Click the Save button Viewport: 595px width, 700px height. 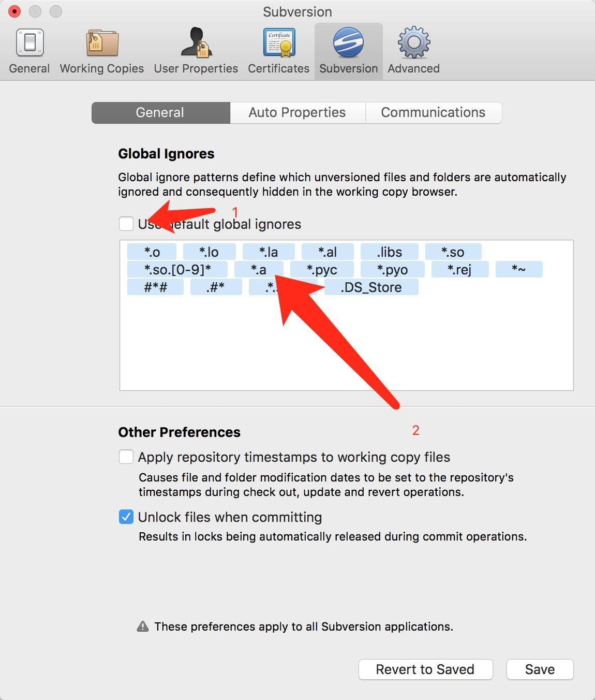pyautogui.click(x=540, y=669)
